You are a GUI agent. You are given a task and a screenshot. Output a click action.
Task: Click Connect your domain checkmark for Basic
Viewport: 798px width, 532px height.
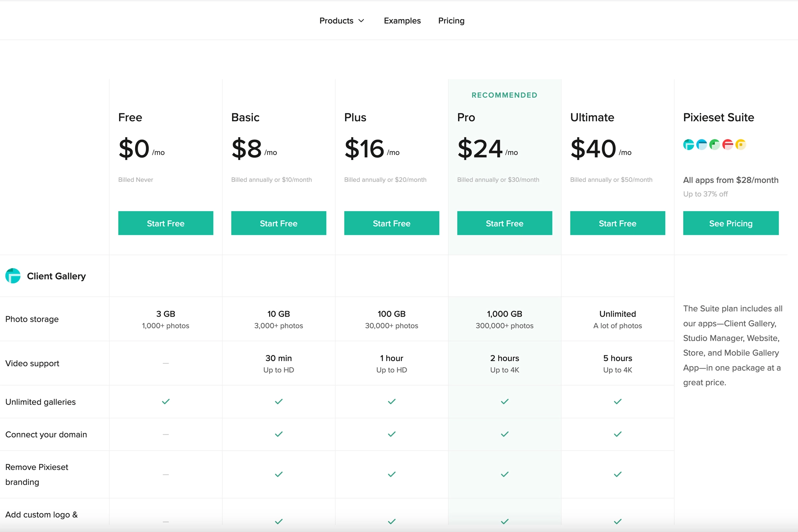pyautogui.click(x=279, y=434)
